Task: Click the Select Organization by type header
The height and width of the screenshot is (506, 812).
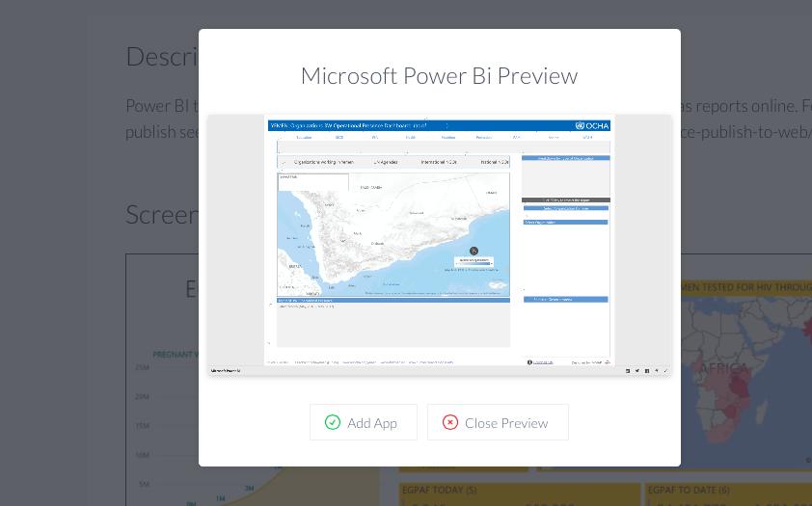Action: tap(565, 208)
